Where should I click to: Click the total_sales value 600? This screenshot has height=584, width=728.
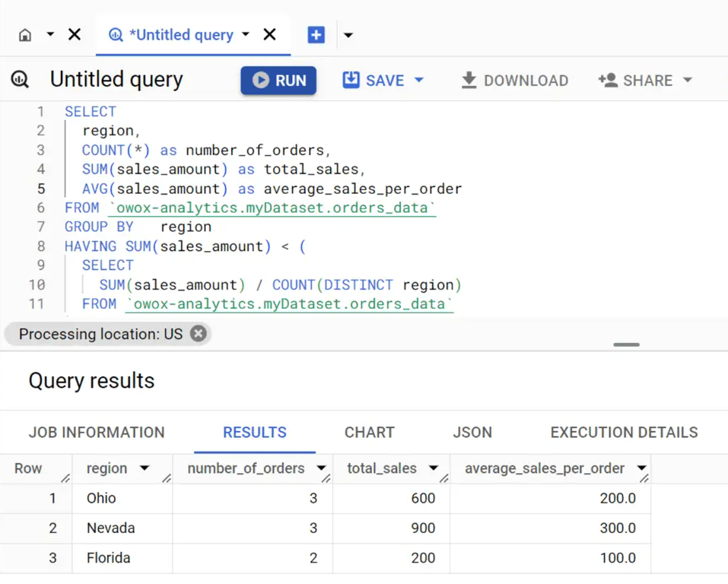[423, 498]
